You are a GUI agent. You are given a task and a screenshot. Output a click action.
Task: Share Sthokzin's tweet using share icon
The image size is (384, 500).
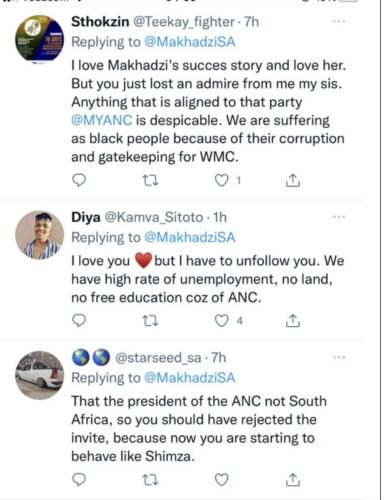pos(293,180)
